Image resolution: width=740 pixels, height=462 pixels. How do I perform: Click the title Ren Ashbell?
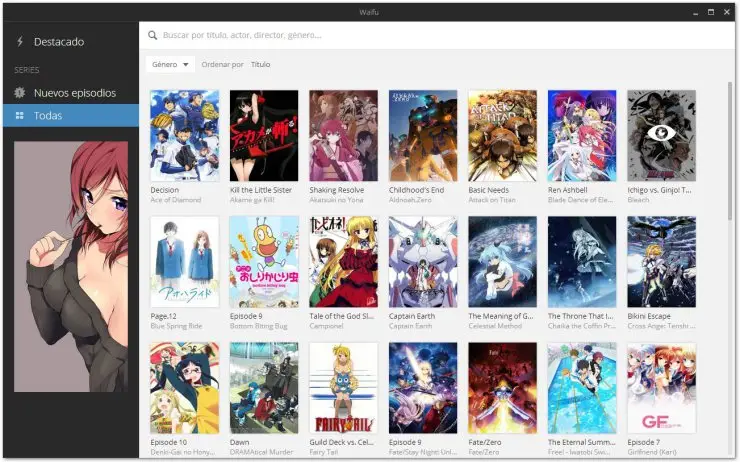[x=568, y=190]
